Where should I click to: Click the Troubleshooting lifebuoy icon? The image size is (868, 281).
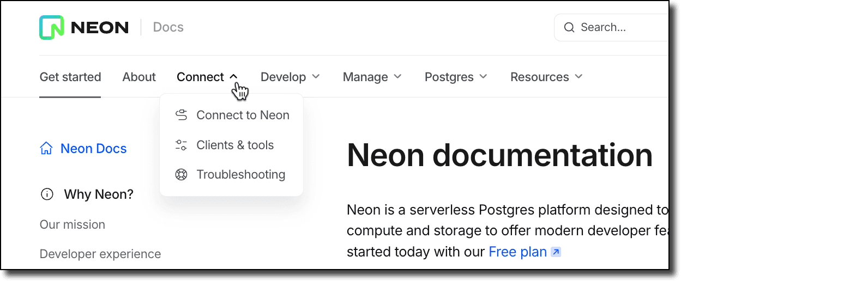(x=181, y=174)
